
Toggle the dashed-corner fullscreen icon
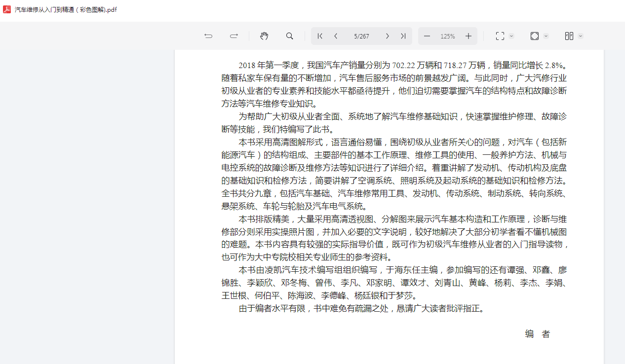pyautogui.click(x=500, y=36)
